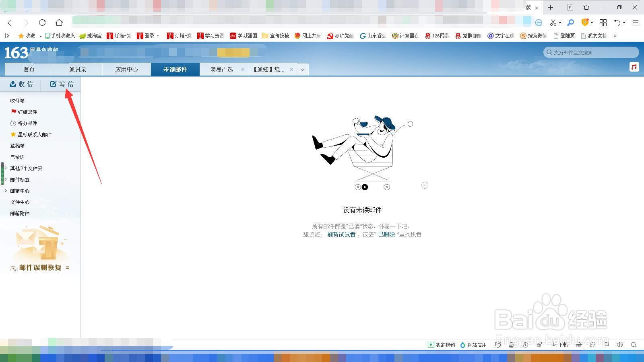Open the 应用中心 tab
This screenshot has width=644, height=362.
pos(126,69)
